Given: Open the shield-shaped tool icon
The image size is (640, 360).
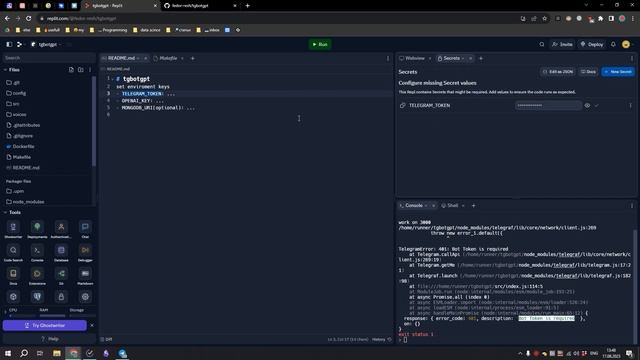Looking at the screenshot, I should coord(37,297).
